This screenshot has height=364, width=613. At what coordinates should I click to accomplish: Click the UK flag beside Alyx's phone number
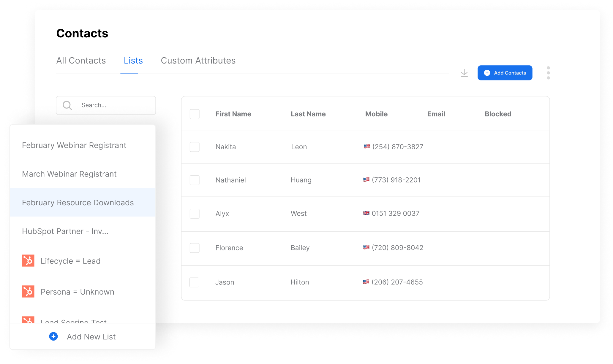pyautogui.click(x=366, y=213)
